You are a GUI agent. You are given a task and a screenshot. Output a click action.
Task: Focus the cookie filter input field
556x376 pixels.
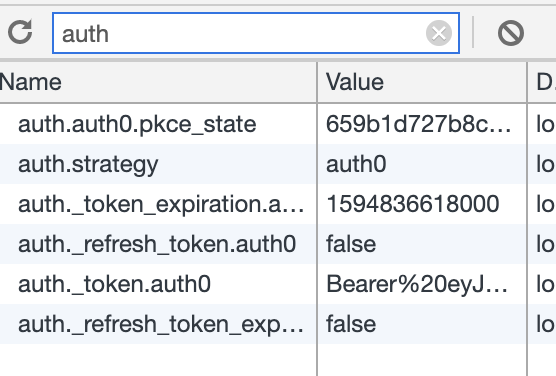256,33
